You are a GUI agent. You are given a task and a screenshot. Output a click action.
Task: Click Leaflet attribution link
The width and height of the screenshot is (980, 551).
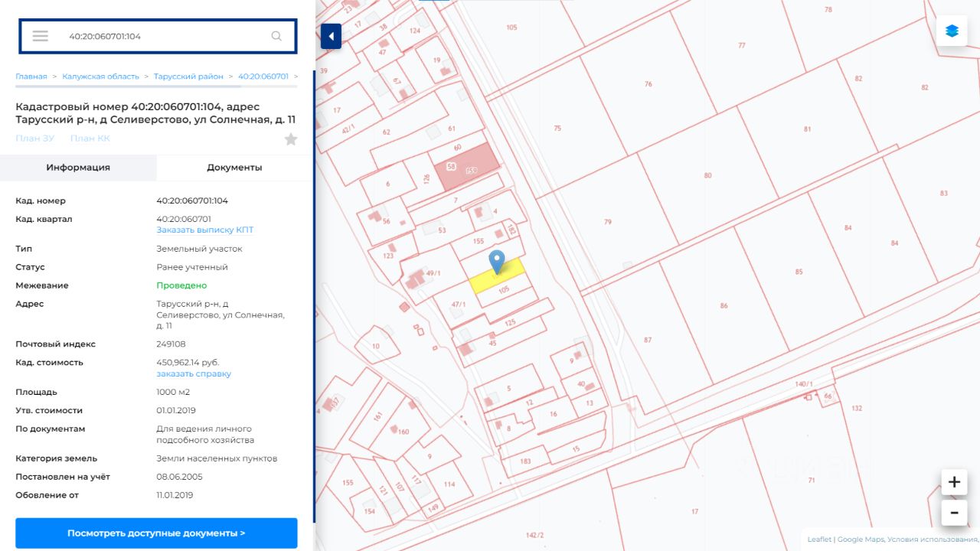[819, 540]
